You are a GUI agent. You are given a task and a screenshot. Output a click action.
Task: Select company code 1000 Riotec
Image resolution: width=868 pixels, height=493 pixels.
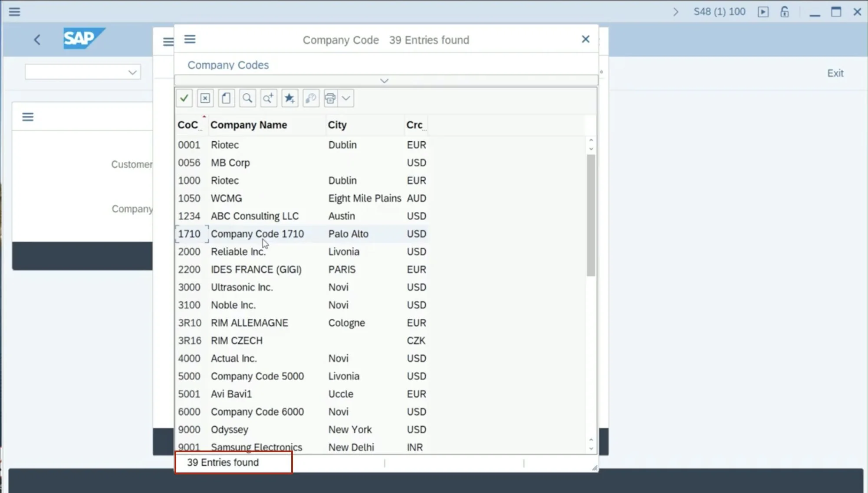[x=302, y=180]
